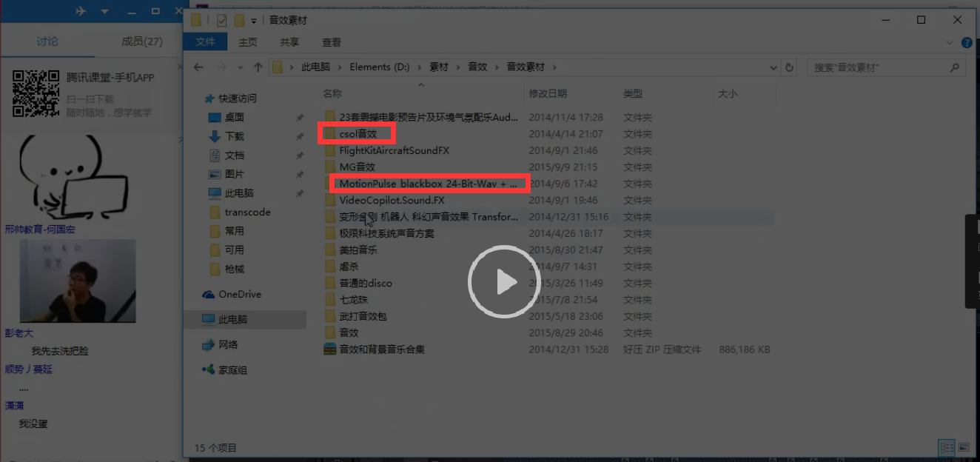980x462 pixels.
Task: Switch to the 查看 ribbon tab
Action: [331, 42]
